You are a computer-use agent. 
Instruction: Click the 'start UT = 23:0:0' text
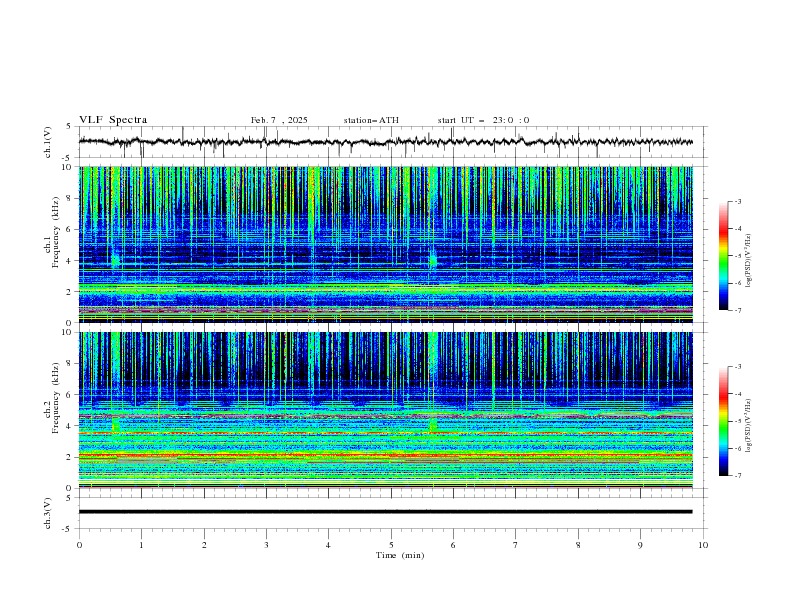click(483, 120)
